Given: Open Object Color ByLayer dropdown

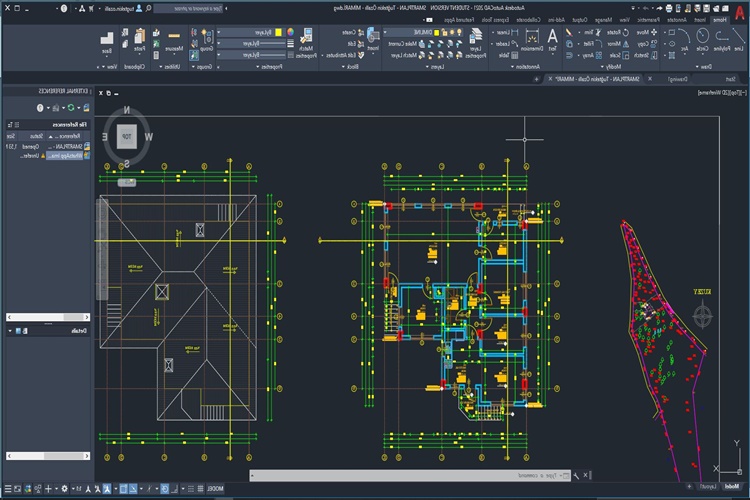Looking at the screenshot, I should pos(219,32).
